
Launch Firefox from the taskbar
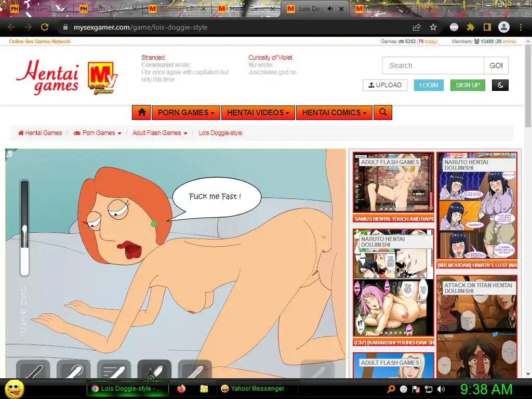181,389
